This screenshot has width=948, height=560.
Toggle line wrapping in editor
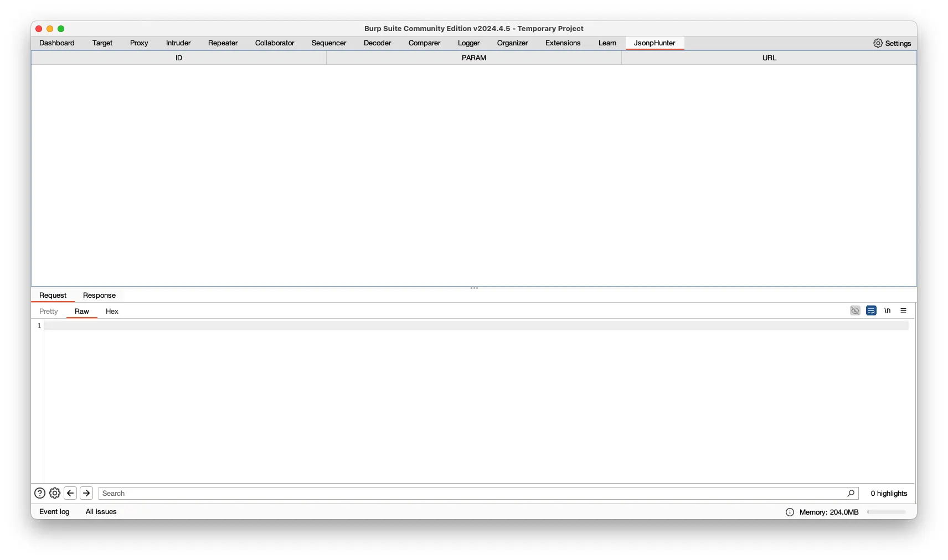(x=871, y=311)
